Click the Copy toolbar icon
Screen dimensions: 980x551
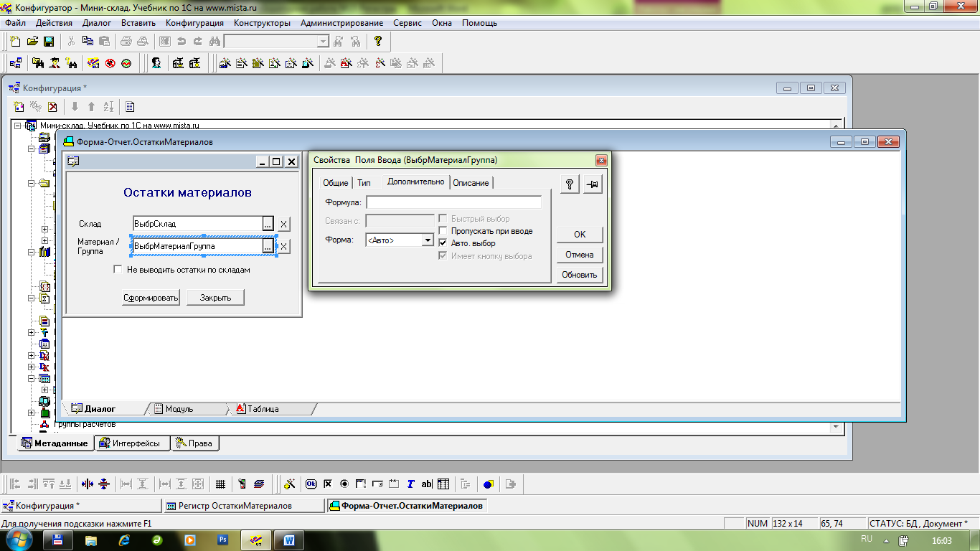pos(88,42)
